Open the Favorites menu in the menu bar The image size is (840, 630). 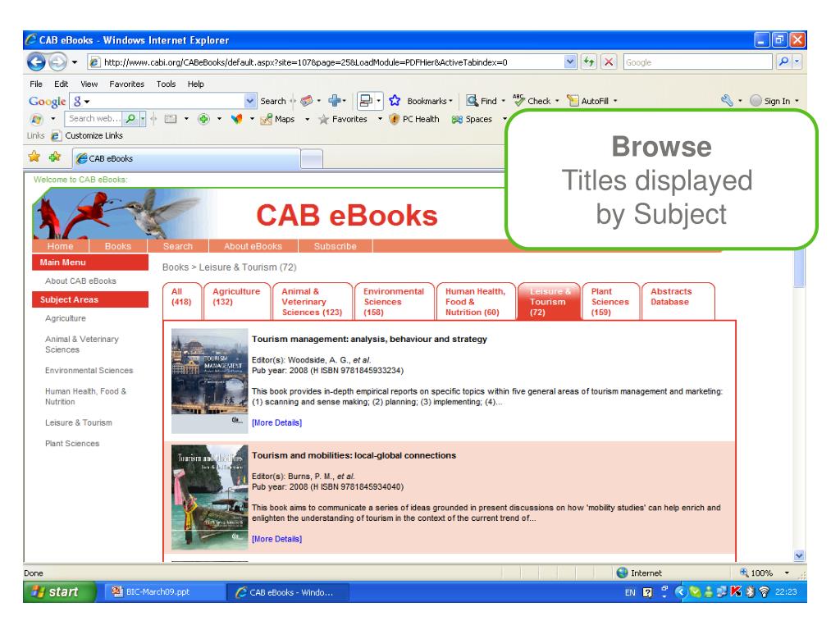126,84
